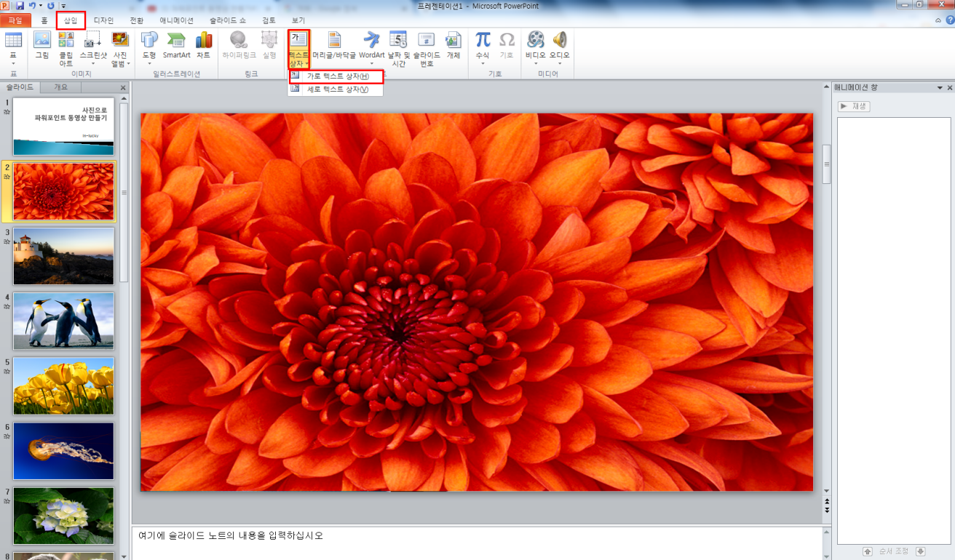This screenshot has width=955, height=560.
Task: Click the 사진 앨범 photo album icon
Action: (x=119, y=39)
